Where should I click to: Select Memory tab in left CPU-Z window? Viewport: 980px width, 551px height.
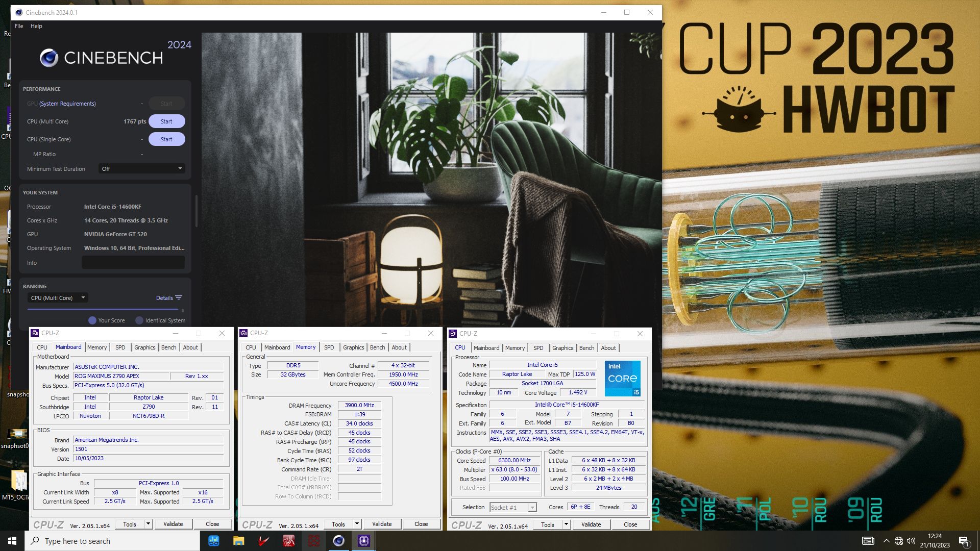(x=97, y=347)
